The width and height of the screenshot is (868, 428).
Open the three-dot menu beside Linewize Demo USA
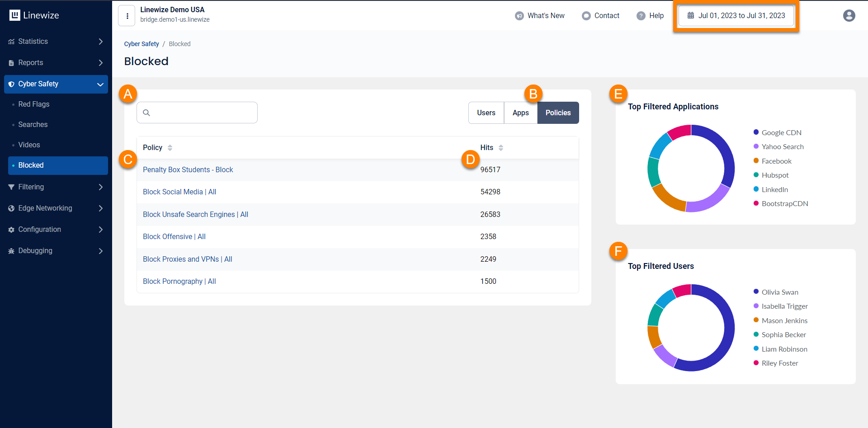point(127,16)
